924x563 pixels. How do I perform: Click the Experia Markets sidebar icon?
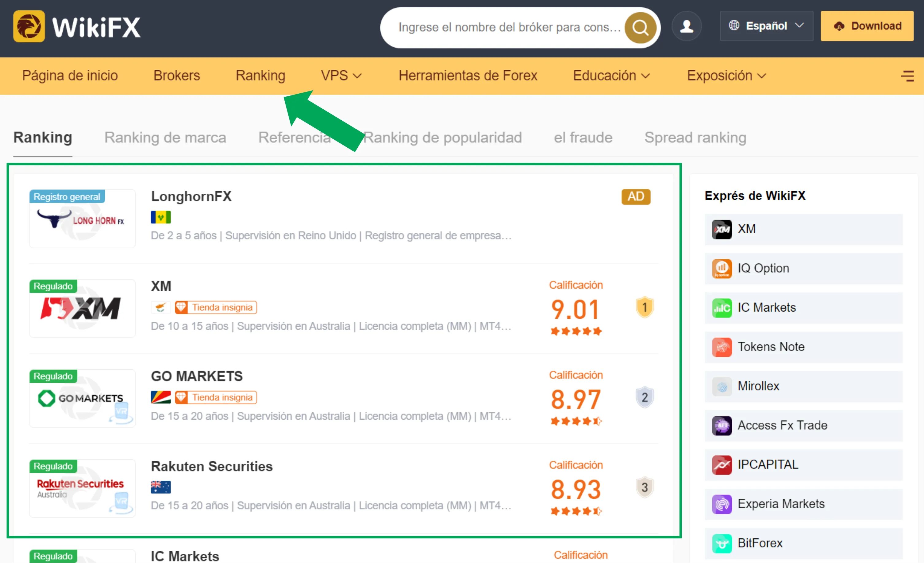click(722, 504)
